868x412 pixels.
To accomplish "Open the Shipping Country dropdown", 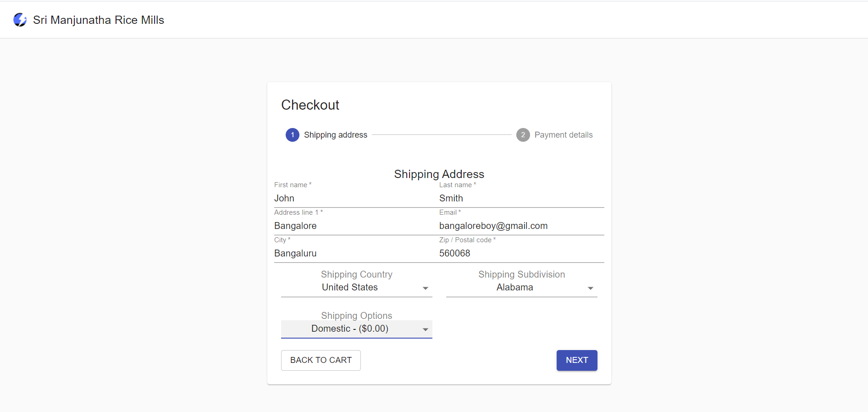I will (357, 288).
